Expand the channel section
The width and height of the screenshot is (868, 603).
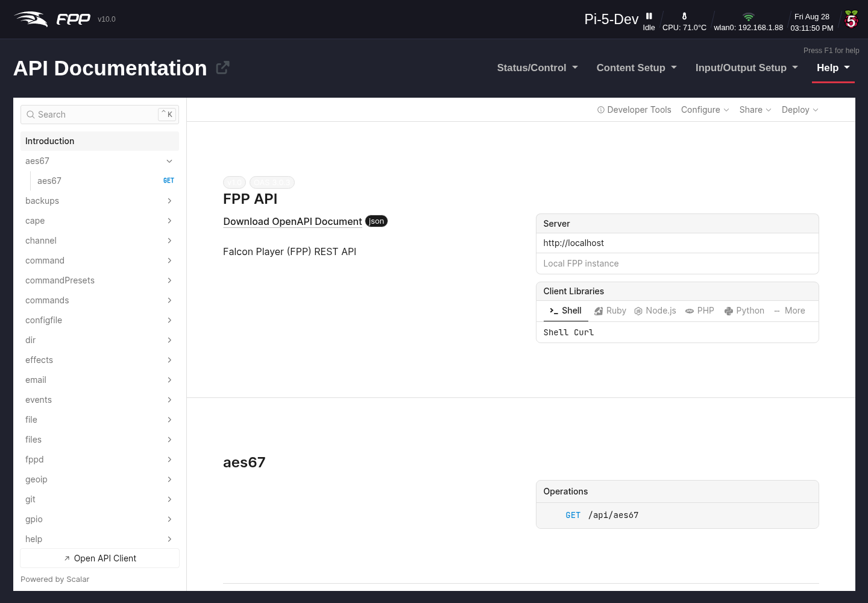(99, 241)
